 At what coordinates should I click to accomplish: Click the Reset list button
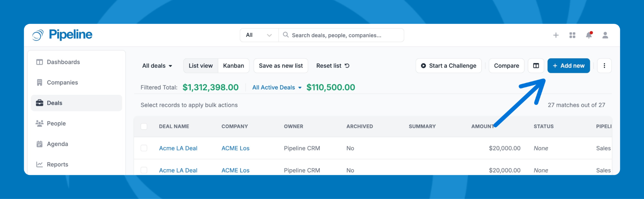[333, 66]
